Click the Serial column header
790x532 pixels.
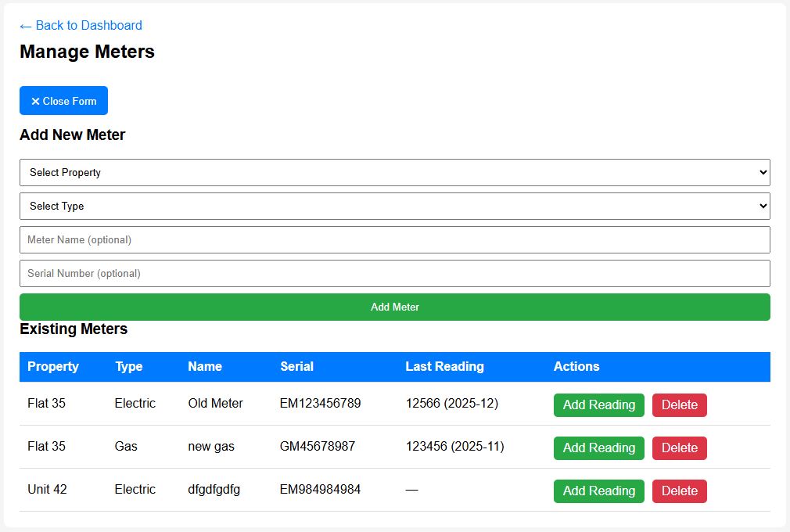(x=296, y=366)
